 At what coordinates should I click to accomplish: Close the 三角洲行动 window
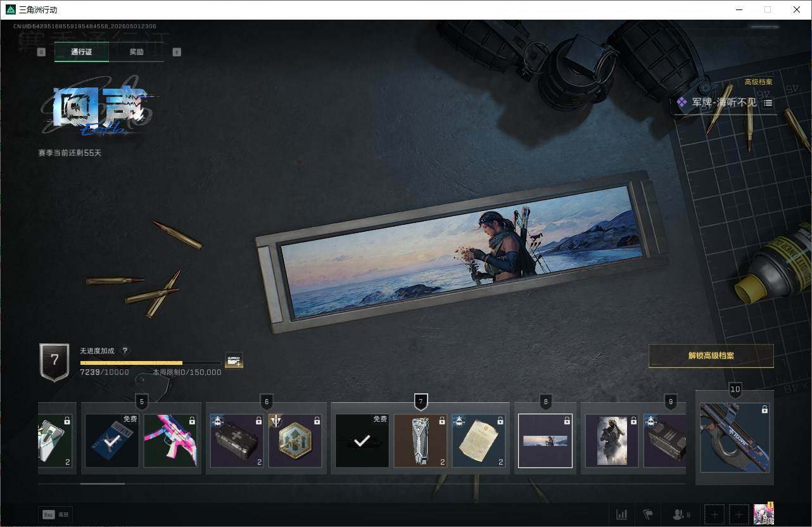pyautogui.click(x=797, y=10)
